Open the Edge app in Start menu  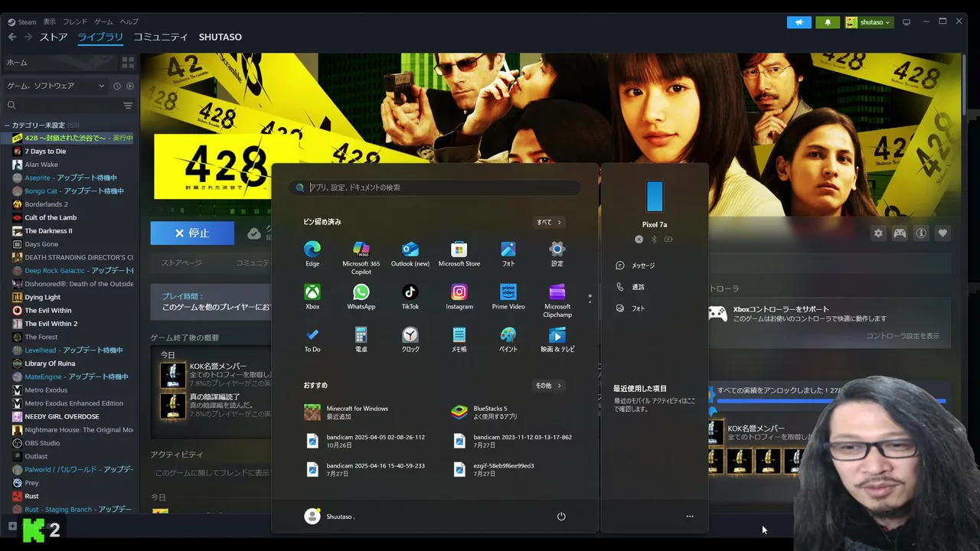(312, 253)
